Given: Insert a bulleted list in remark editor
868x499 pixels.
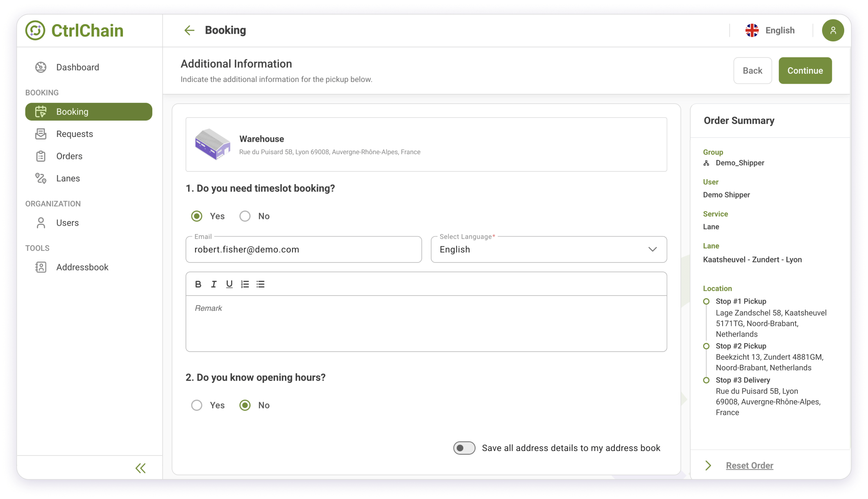Looking at the screenshot, I should (x=261, y=284).
